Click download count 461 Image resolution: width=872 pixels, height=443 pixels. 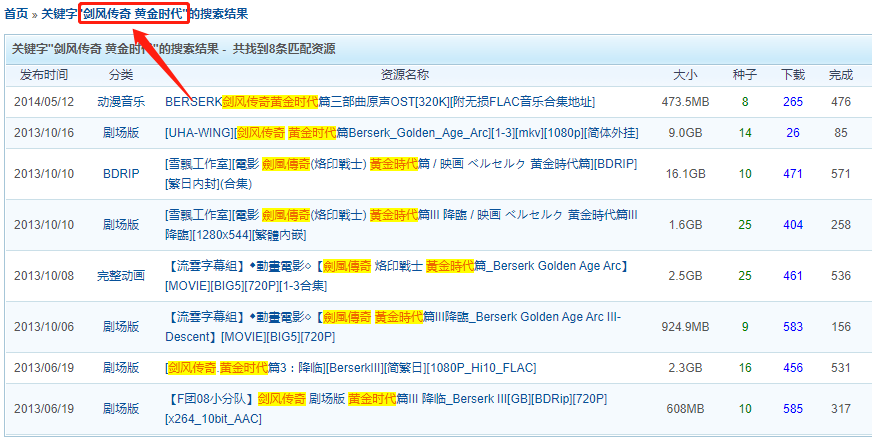click(792, 276)
